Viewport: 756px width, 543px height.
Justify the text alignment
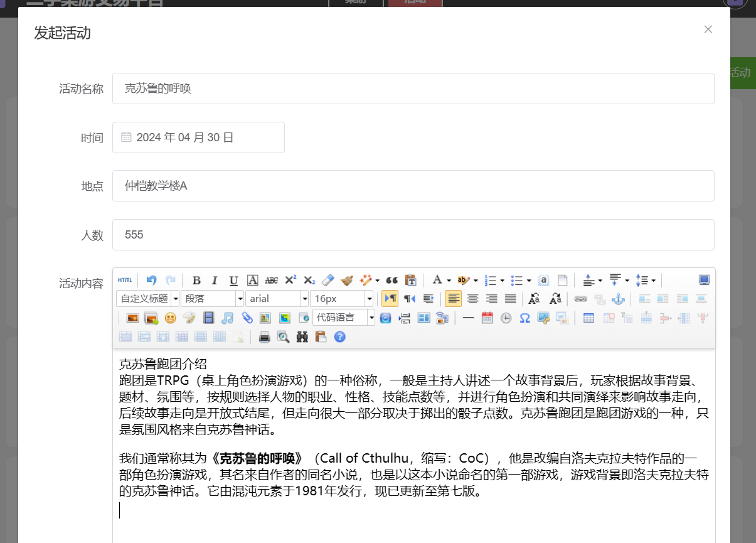tap(511, 299)
